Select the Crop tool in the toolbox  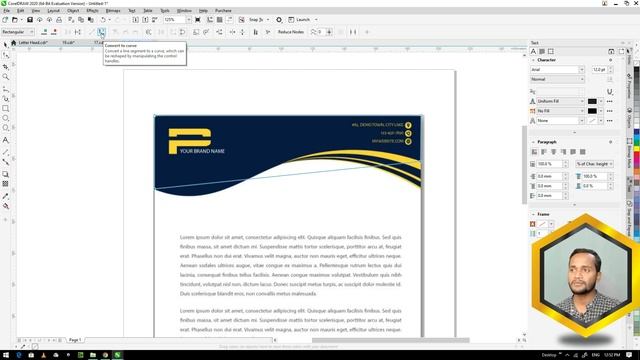(x=5, y=66)
